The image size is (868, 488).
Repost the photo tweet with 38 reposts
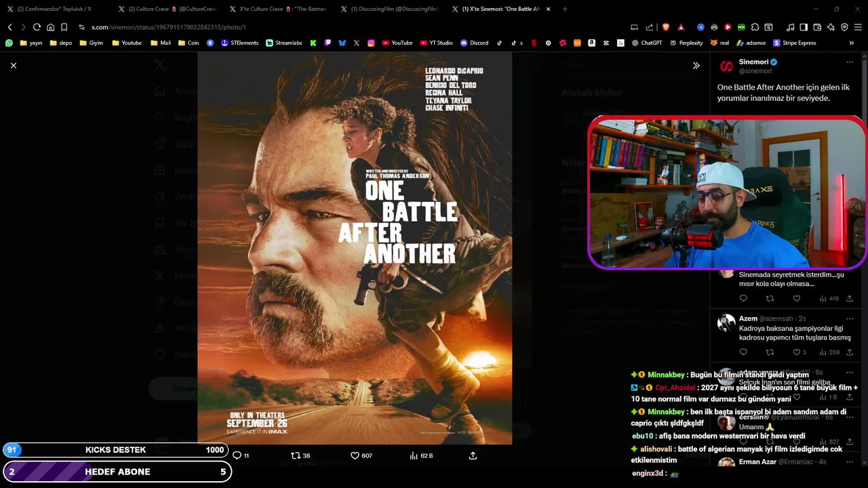click(300, 455)
